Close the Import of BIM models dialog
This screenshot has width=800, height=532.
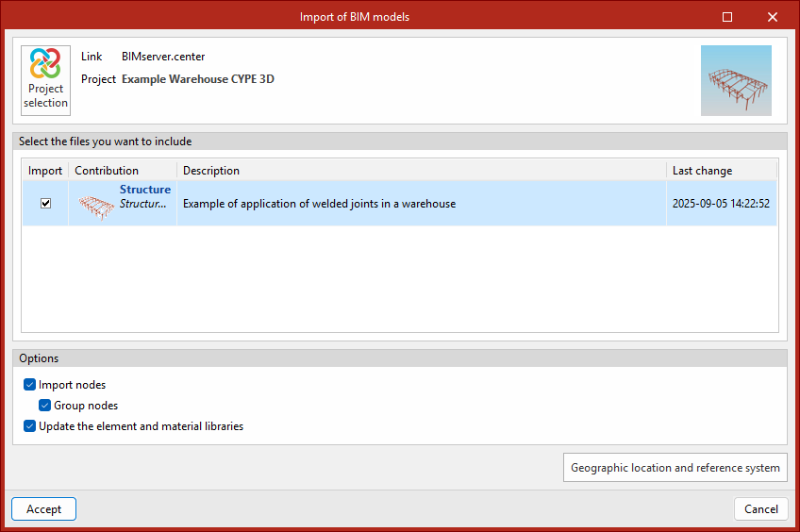(773, 17)
